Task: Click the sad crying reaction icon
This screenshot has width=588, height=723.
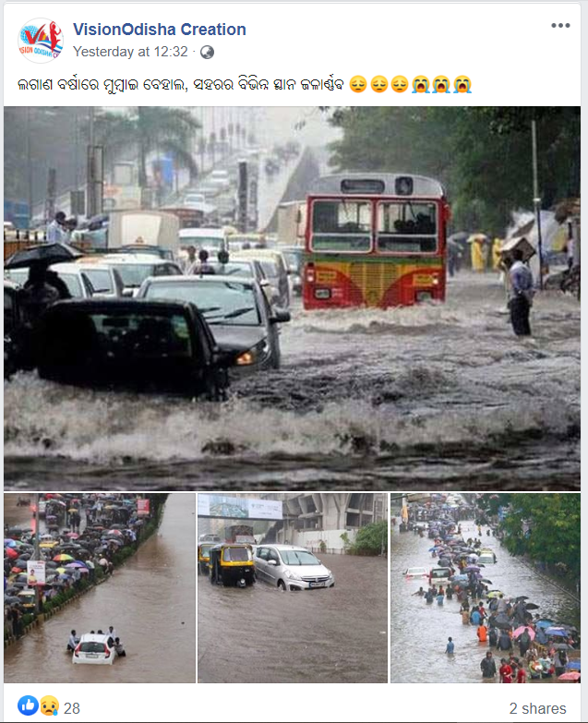Action: click(49, 705)
